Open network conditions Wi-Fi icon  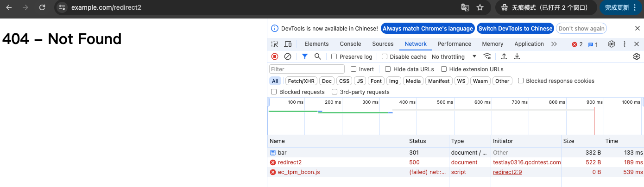point(487,56)
